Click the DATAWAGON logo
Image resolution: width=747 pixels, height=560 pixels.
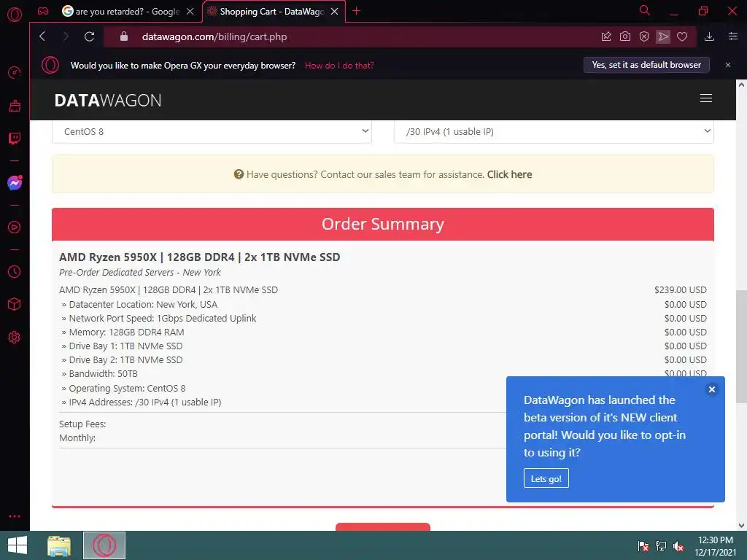tap(108, 100)
